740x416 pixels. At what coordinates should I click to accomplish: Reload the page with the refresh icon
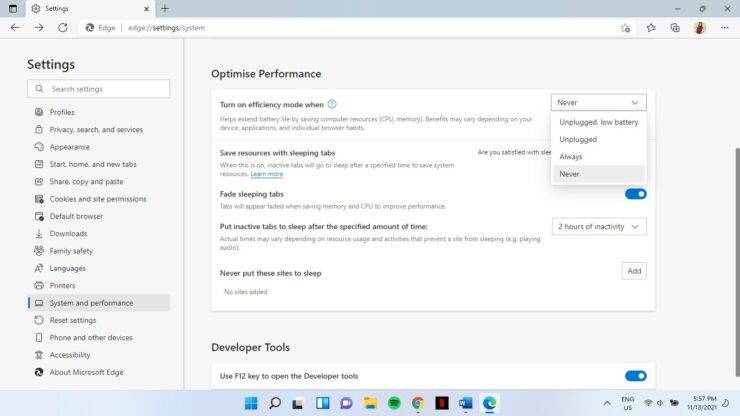(62, 28)
